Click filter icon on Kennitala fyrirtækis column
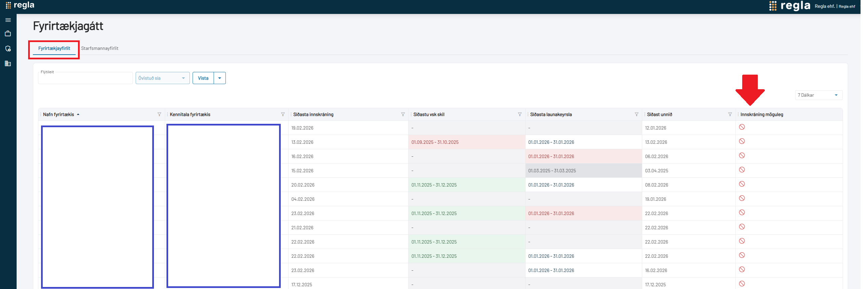The image size is (868, 289). tap(283, 115)
